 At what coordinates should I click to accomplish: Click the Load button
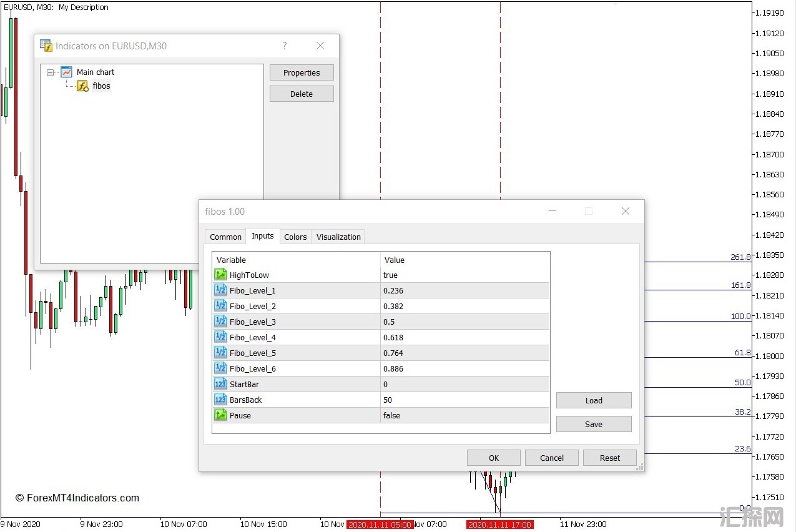[x=594, y=400]
